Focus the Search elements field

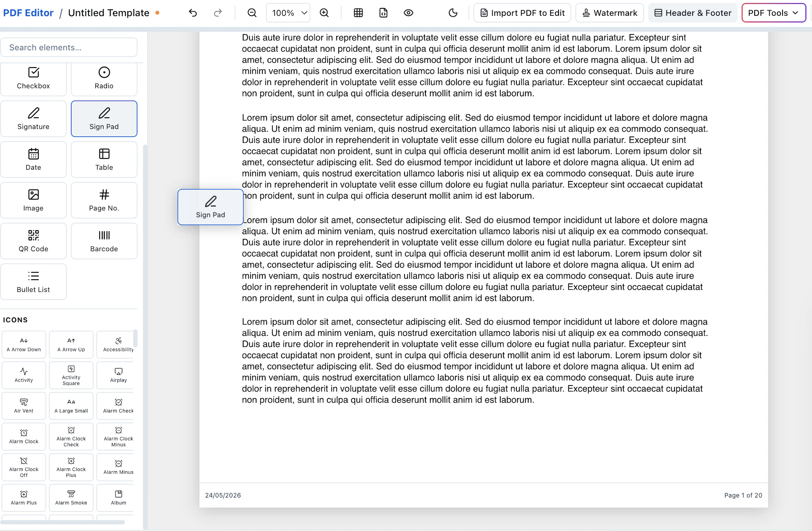[69, 47]
